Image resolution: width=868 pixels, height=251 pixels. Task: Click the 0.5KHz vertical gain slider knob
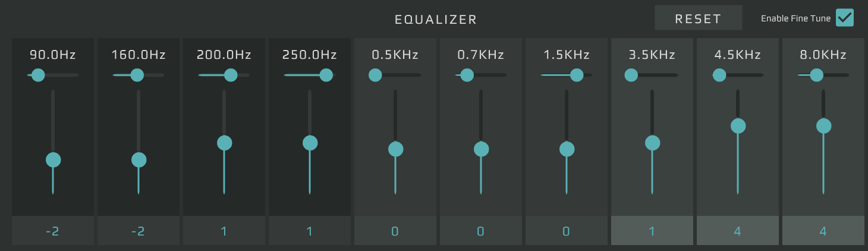(x=395, y=149)
